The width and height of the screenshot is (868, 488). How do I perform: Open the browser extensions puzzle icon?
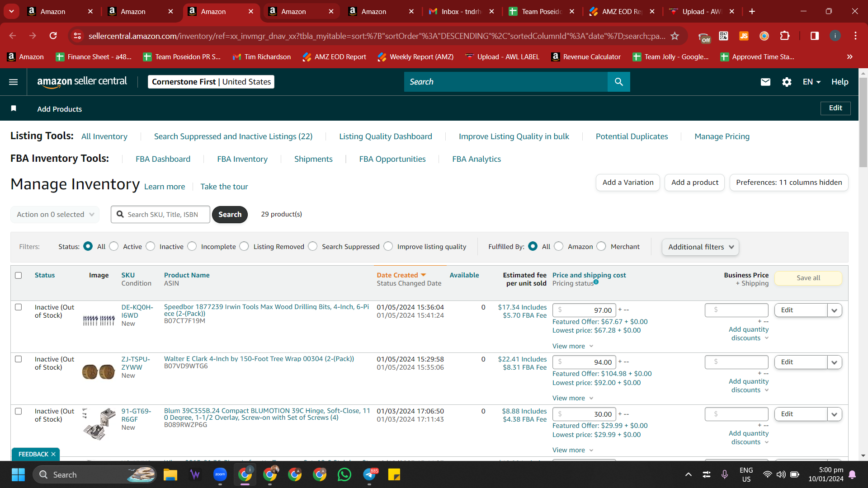(785, 36)
